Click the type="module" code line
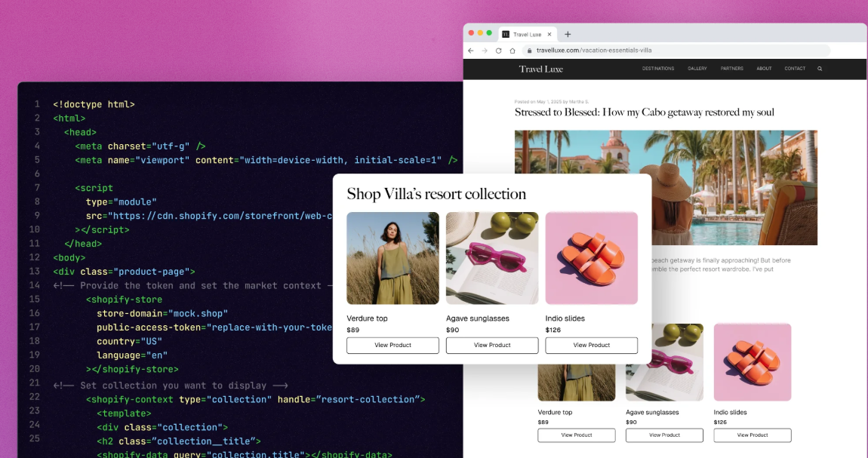Screen dimensions: 868x458 (x=122, y=202)
